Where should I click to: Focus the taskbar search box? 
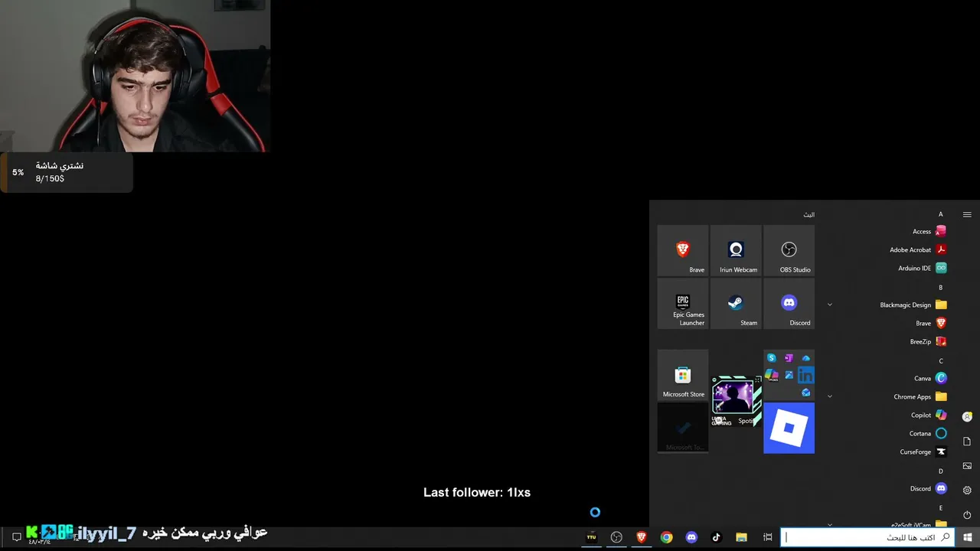click(x=867, y=537)
